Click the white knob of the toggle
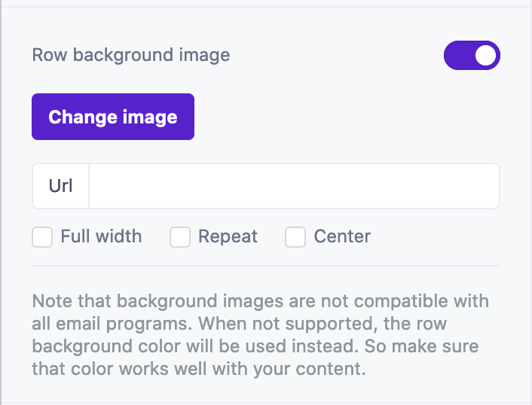532x405 pixels. coord(486,55)
